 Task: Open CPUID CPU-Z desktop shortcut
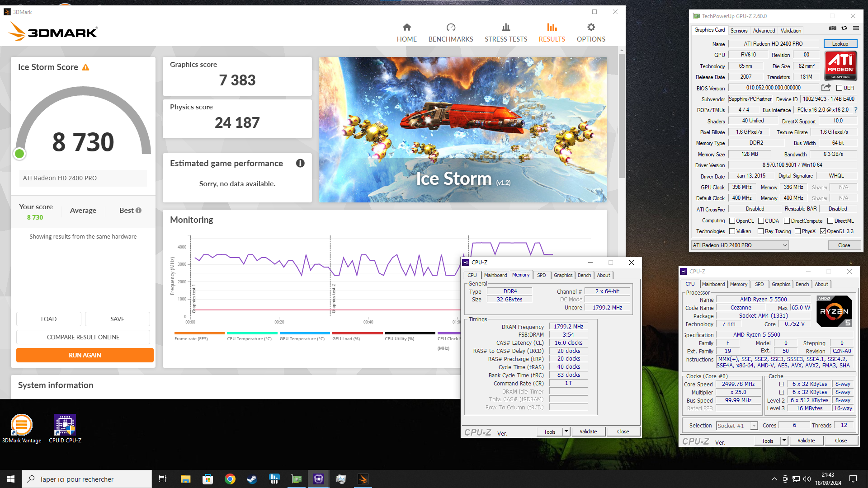tap(65, 428)
